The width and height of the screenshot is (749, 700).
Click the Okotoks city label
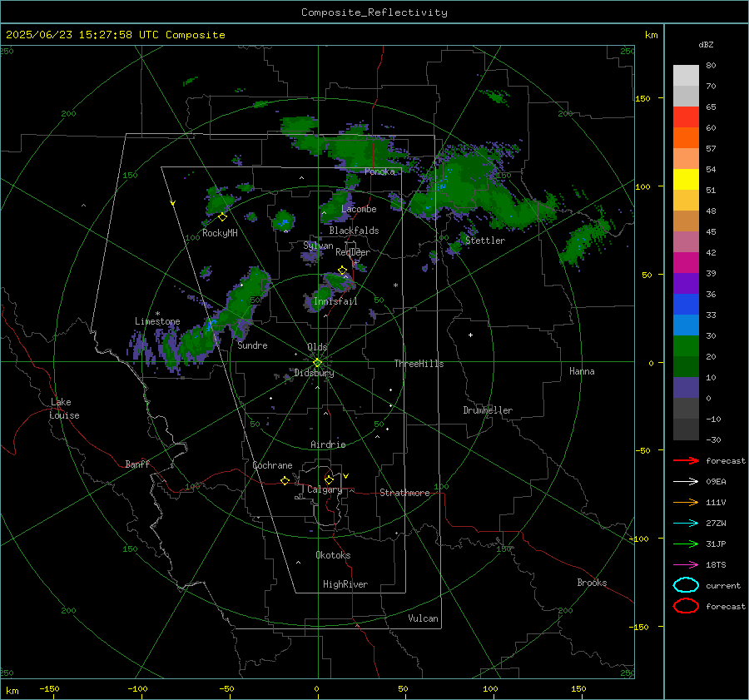point(333,555)
